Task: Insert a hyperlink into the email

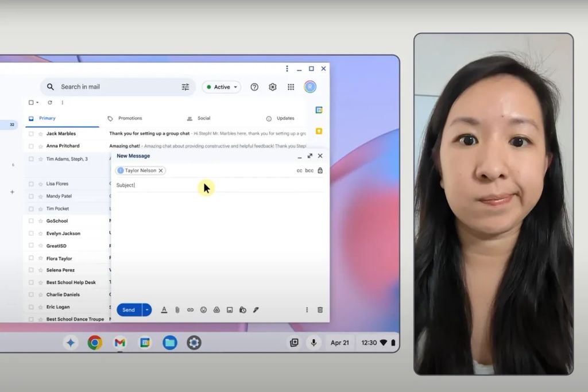Action: point(190,309)
